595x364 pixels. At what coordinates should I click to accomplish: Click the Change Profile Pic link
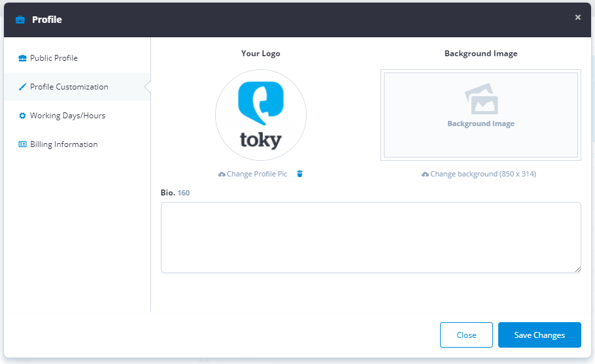[256, 174]
